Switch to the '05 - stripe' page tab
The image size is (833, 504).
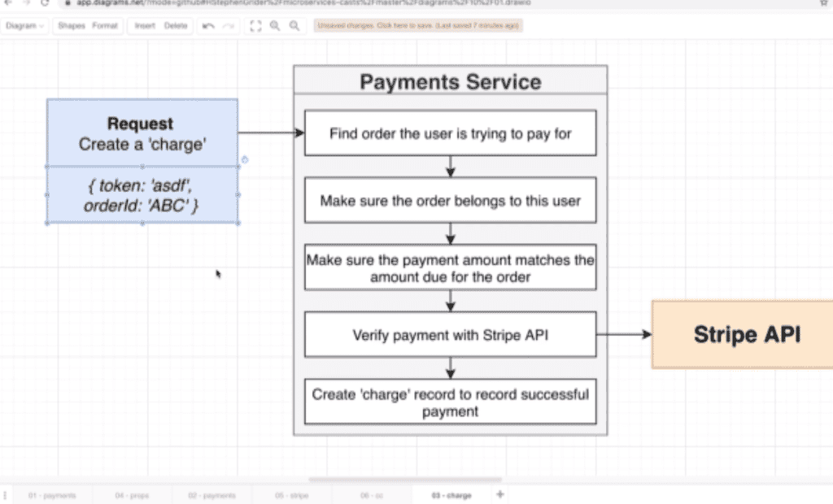(x=292, y=494)
